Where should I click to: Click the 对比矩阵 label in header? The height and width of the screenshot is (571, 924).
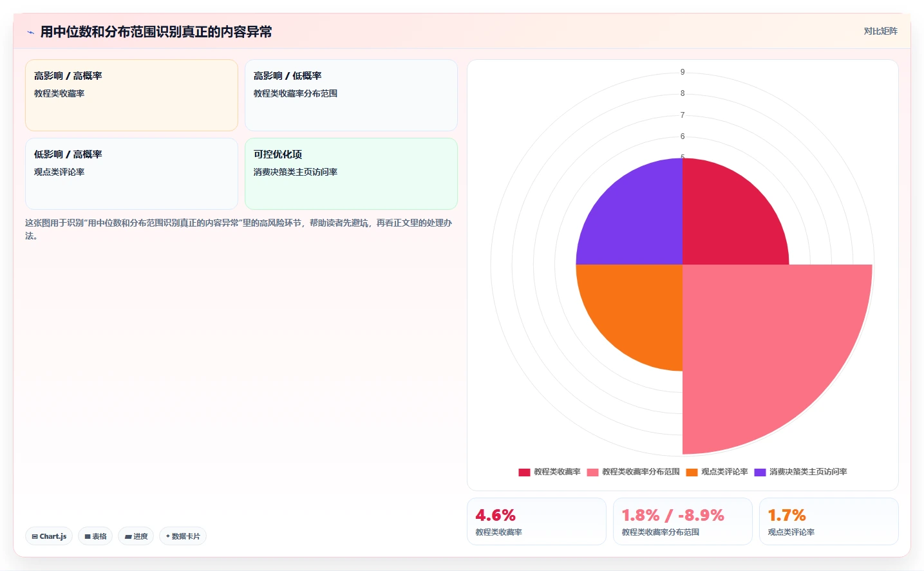click(880, 31)
